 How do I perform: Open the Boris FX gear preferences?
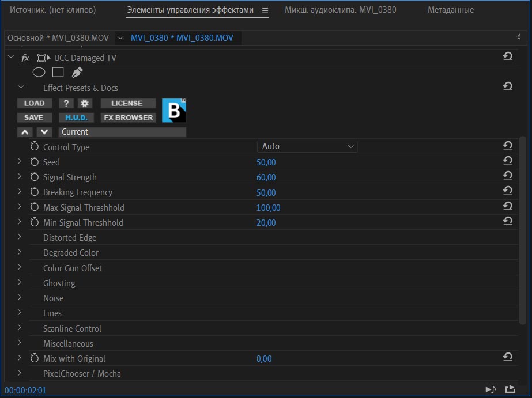85,103
